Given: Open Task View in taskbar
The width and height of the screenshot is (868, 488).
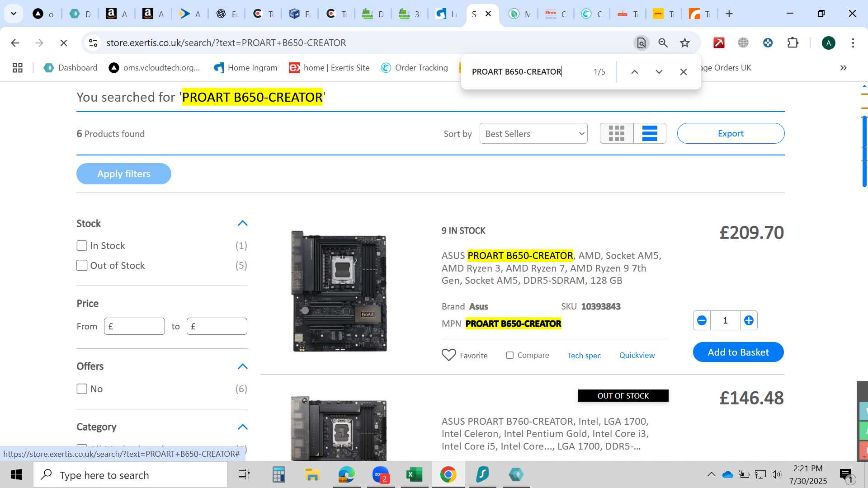Looking at the screenshot, I should 244,475.
